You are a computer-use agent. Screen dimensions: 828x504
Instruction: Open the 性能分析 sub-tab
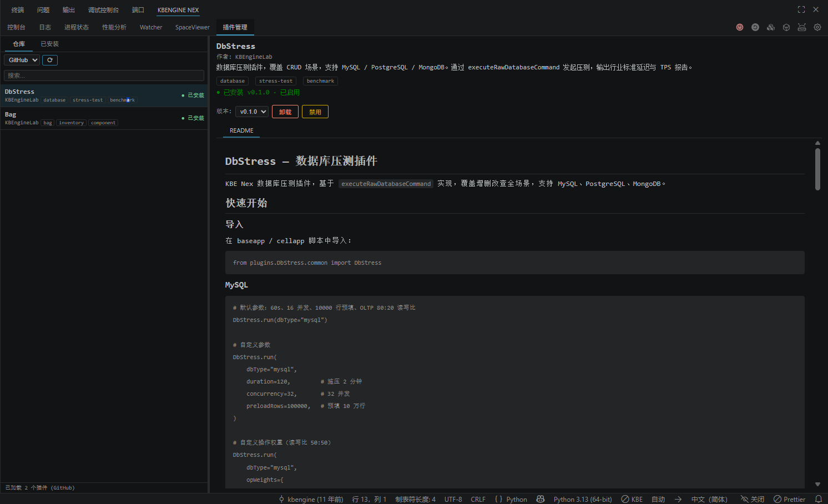coord(114,27)
